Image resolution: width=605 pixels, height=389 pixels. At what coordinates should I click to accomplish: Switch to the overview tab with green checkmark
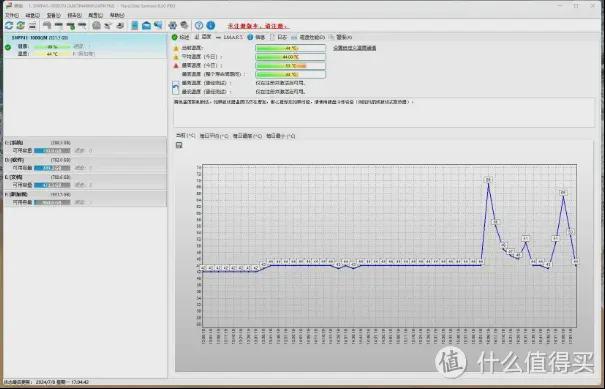(181, 37)
